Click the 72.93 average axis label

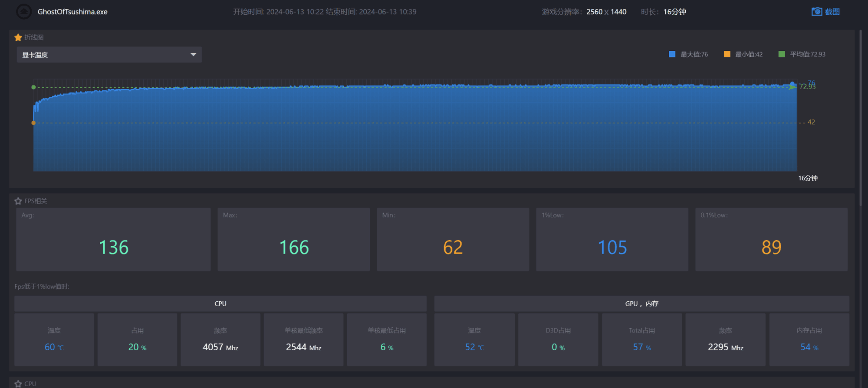coord(807,87)
